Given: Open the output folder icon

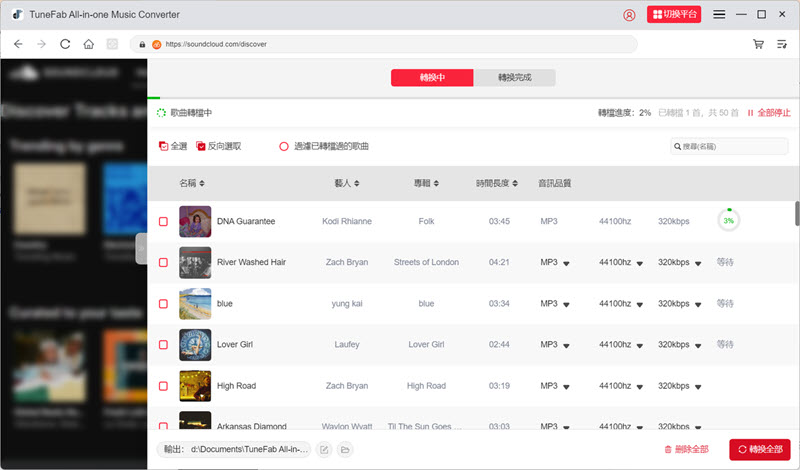Looking at the screenshot, I should coord(345,450).
